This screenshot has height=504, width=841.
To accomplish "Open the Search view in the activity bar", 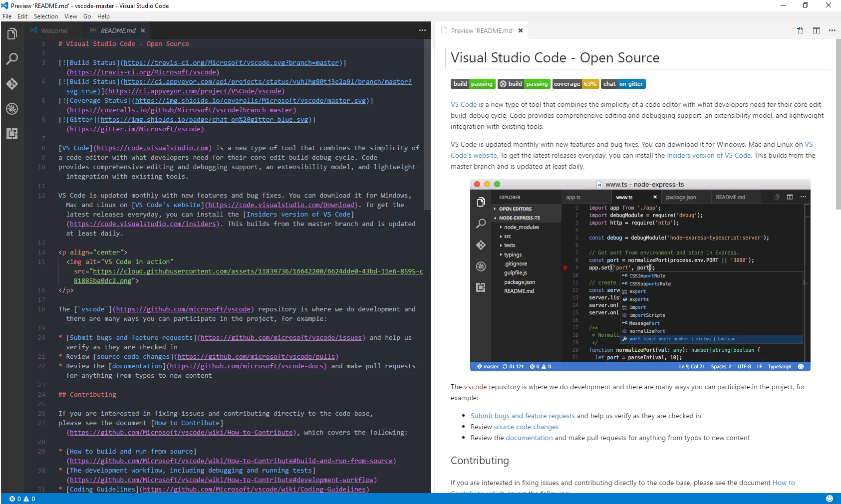I will coord(12,59).
